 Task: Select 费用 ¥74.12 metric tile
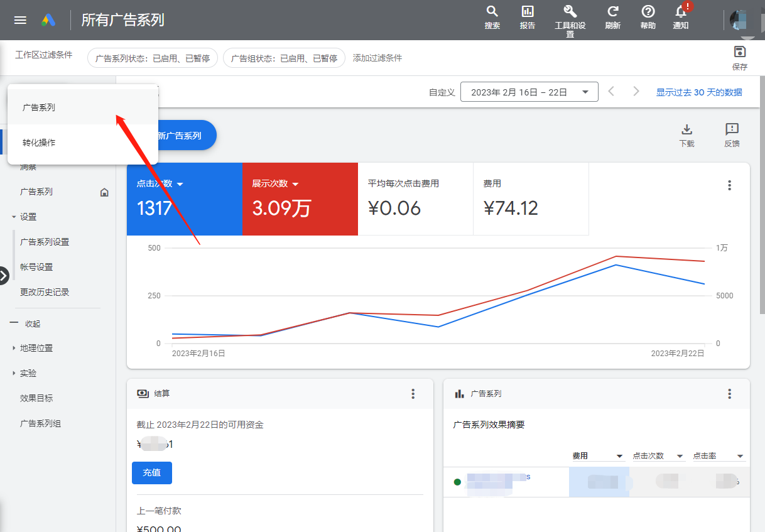(531, 199)
